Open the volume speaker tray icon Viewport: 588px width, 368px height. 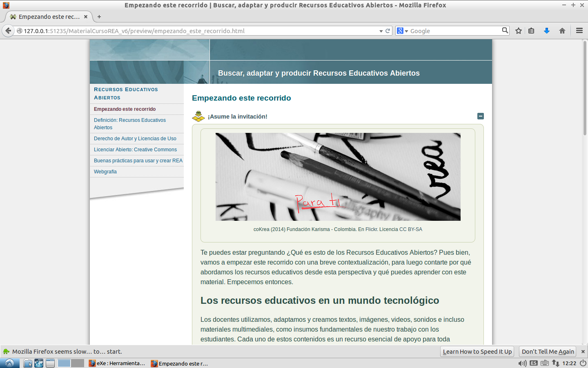tap(522, 363)
